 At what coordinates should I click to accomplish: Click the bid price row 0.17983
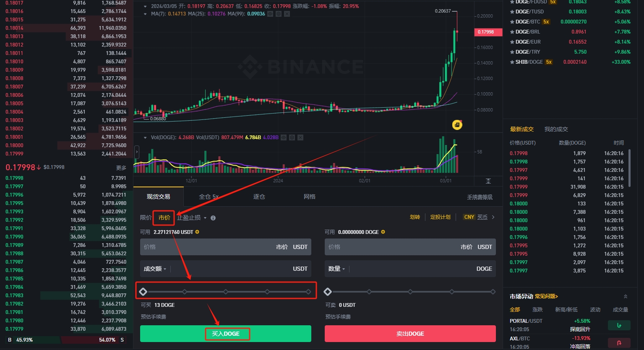[67, 296]
